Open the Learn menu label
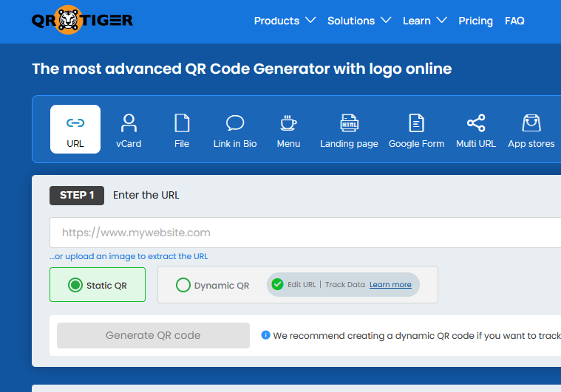Screen dimensions: 561x392 click(416, 21)
